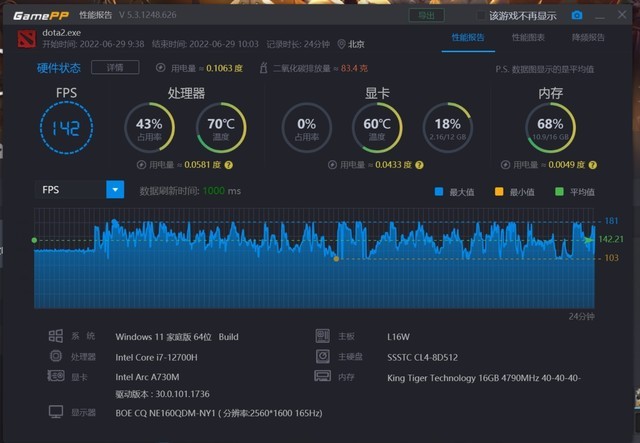The width and height of the screenshot is (640, 443).
Task: Click the GPU power usage help icon
Action: click(419, 165)
